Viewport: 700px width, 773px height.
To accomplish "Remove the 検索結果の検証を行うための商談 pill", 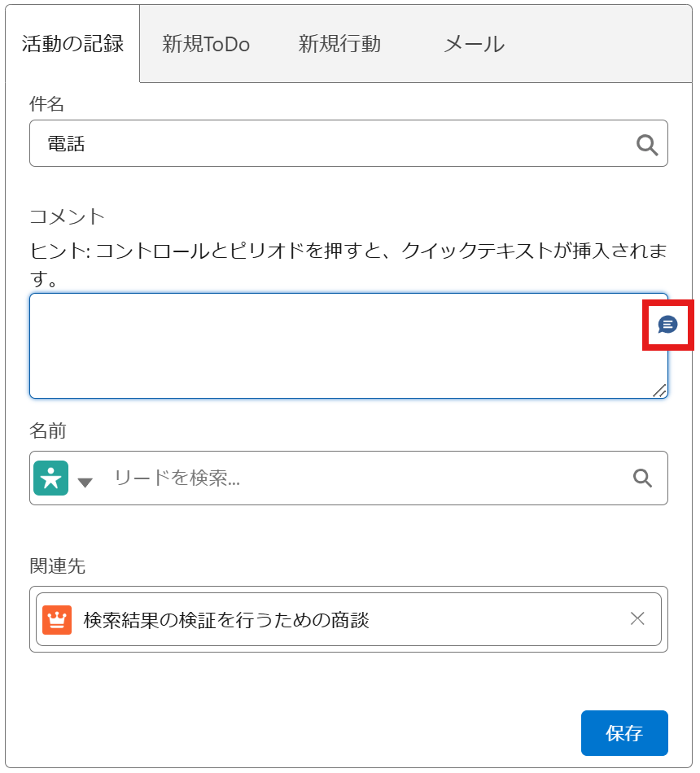I will point(637,618).
